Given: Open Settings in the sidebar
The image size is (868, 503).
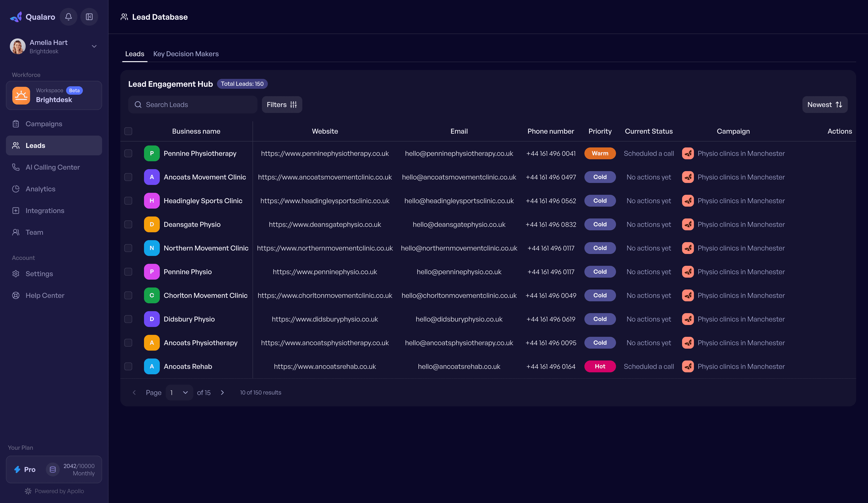Looking at the screenshot, I should tap(54, 273).
